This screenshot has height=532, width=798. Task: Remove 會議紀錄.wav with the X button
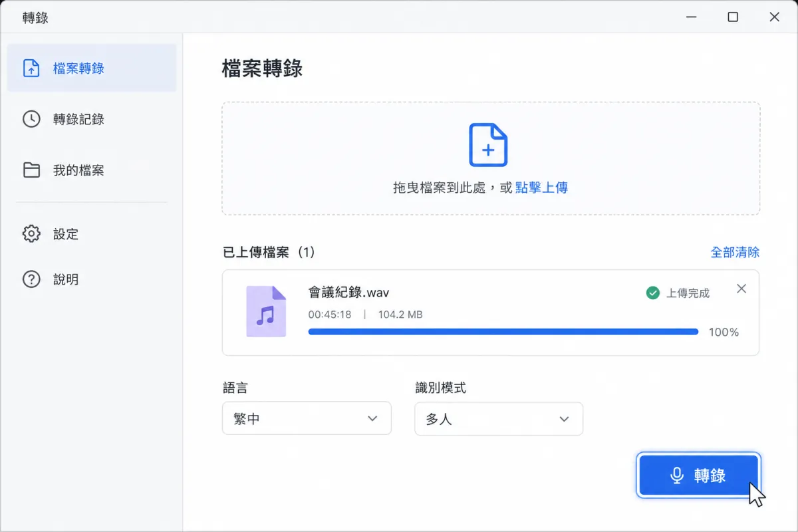[x=741, y=289]
